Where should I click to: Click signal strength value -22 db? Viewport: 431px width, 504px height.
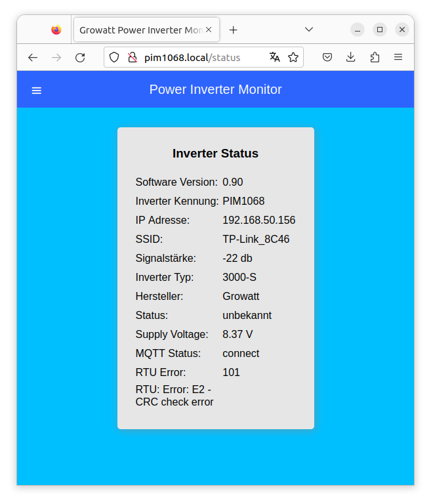(237, 258)
